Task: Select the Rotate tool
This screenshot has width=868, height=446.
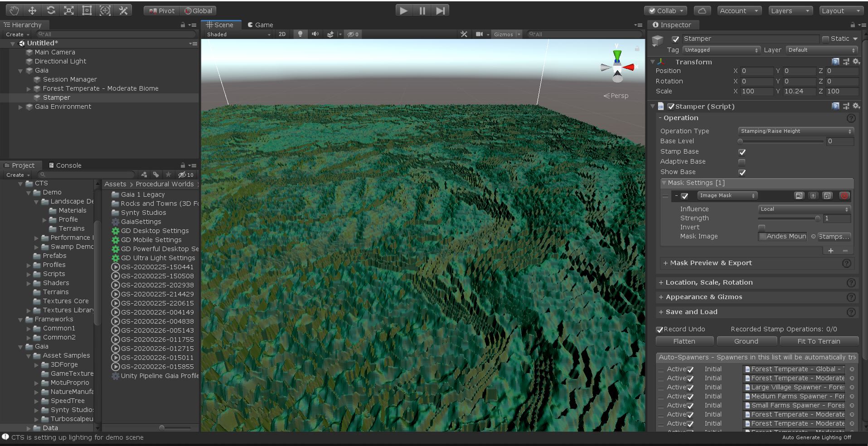Action: 50,10
